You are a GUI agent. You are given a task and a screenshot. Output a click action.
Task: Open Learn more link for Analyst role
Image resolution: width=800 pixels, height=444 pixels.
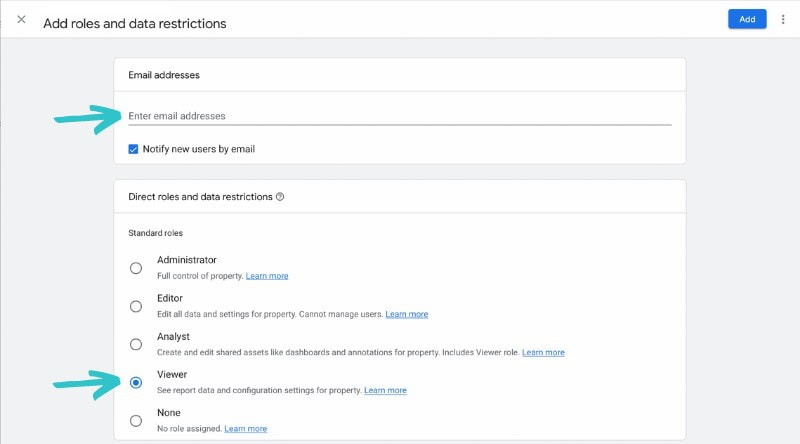(543, 352)
